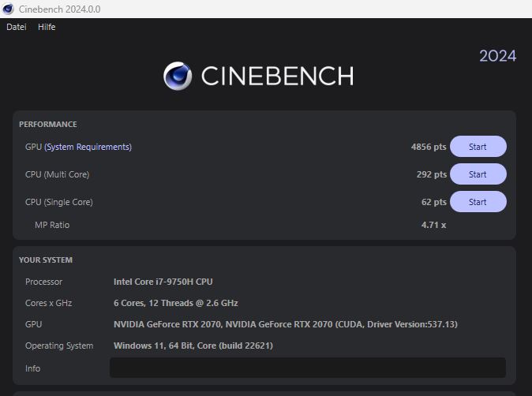Click the YOUR SYSTEM section heading

[46, 260]
